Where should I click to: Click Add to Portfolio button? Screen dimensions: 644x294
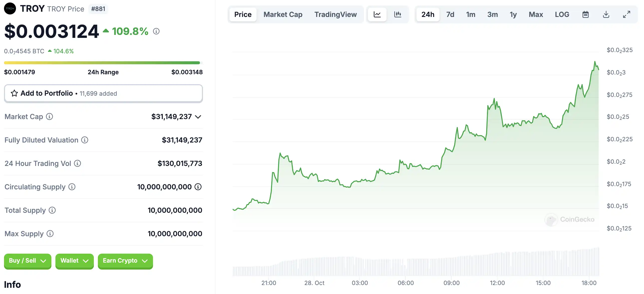[103, 93]
